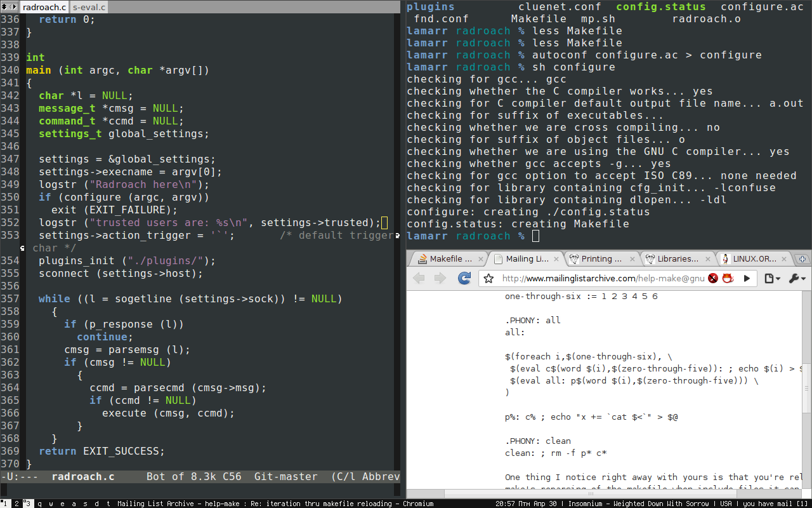Click the red blocked-content icon in address bar
This screenshot has width=812, height=508.
[713, 278]
